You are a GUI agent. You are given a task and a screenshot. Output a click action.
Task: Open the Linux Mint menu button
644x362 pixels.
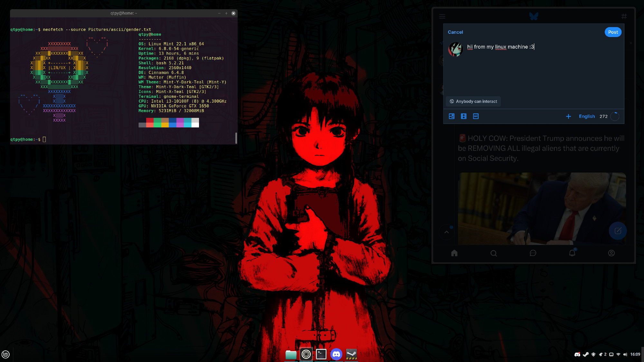5,354
